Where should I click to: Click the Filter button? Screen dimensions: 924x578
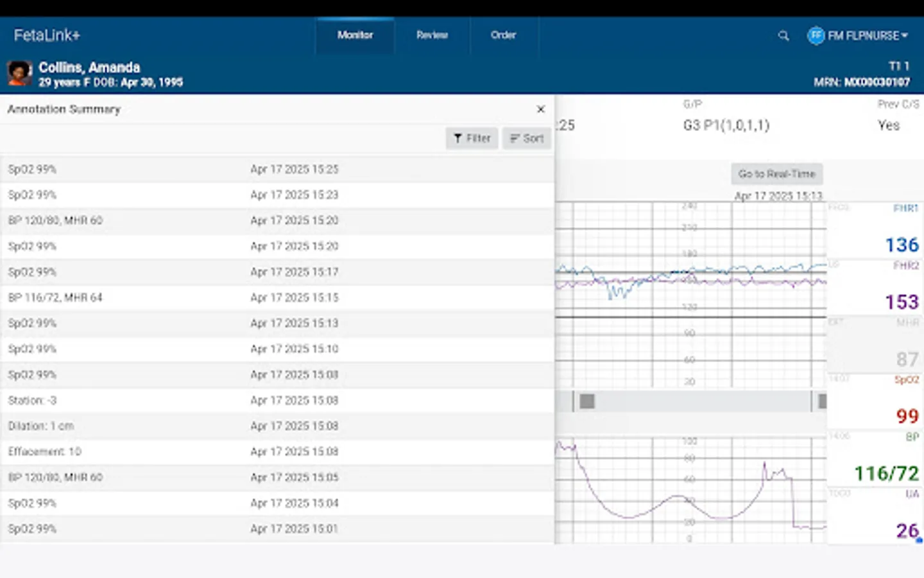tap(472, 138)
